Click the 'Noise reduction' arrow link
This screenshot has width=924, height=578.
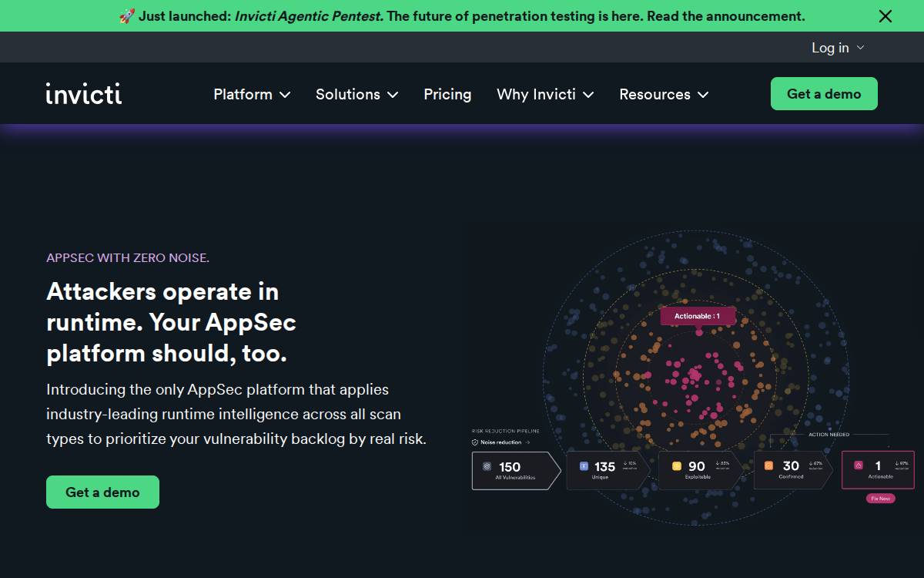505,442
